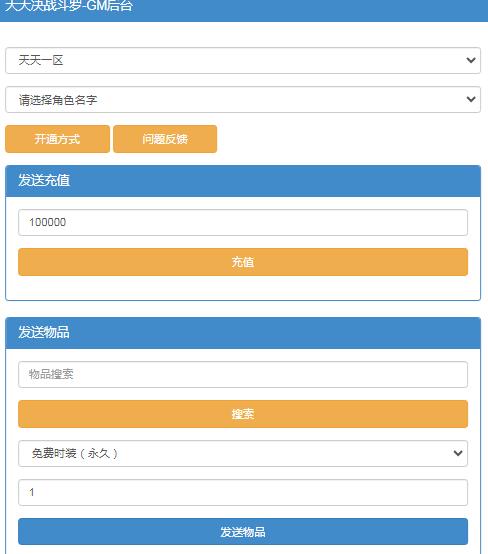Open the 天天一区 server dropdown
This screenshot has height=554, width=488.
(x=243, y=60)
